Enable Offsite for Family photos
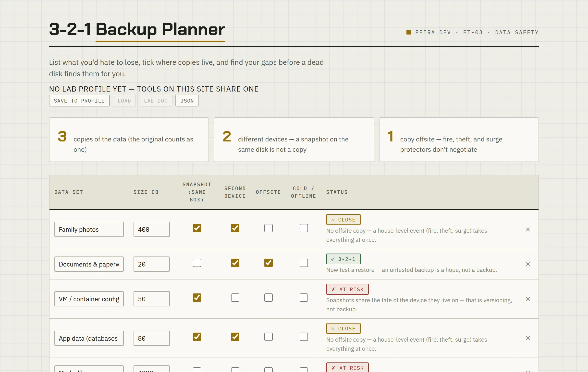This screenshot has width=588, height=372. point(268,228)
